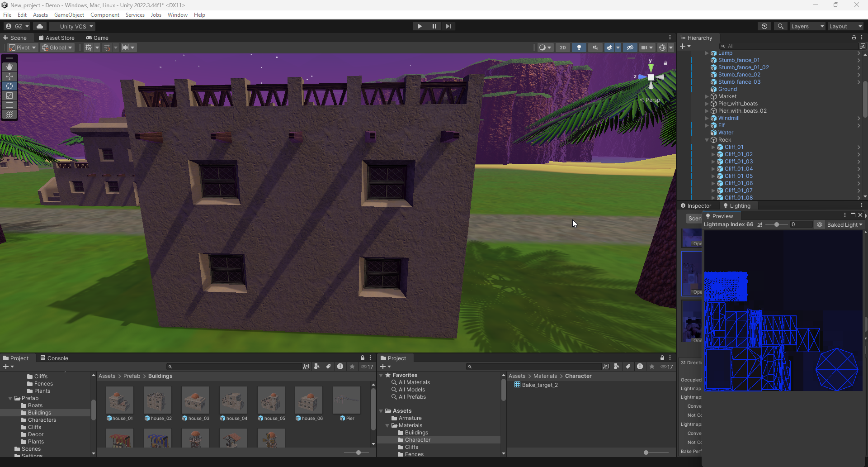
Task: Click the Pause button
Action: [434, 26]
